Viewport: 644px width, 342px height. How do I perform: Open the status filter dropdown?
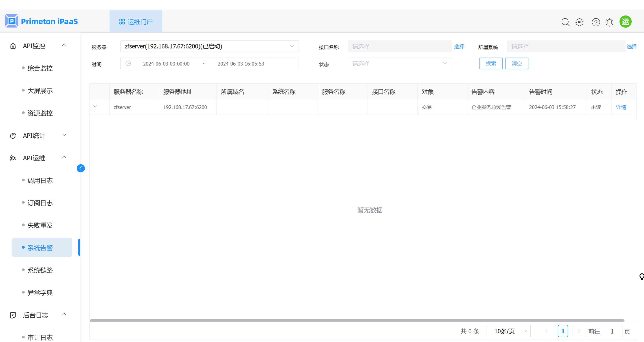pos(399,63)
